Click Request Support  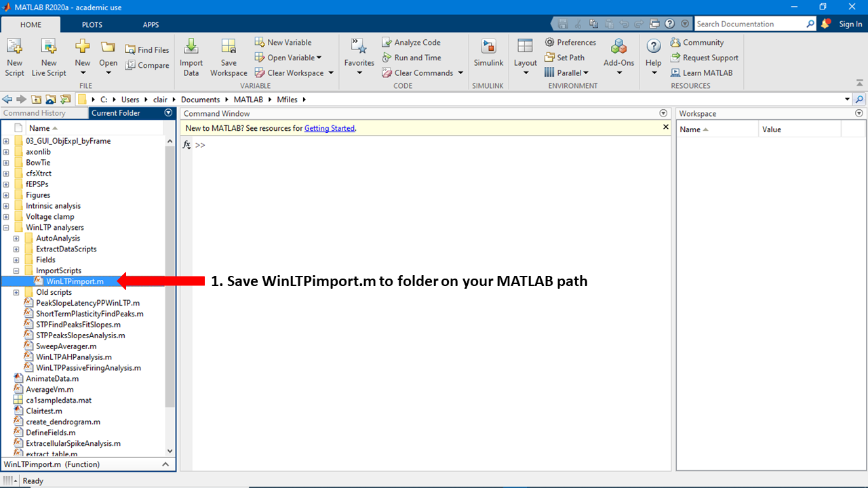point(705,58)
